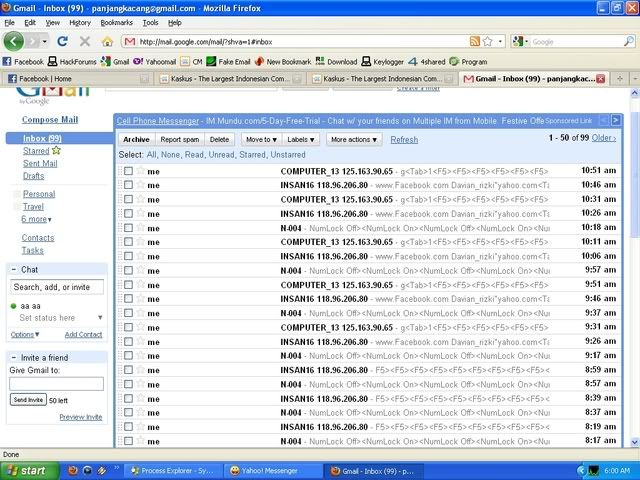Collapse the Invite a friend panel
Viewport: 640px width, 480px height.
pos(13,358)
